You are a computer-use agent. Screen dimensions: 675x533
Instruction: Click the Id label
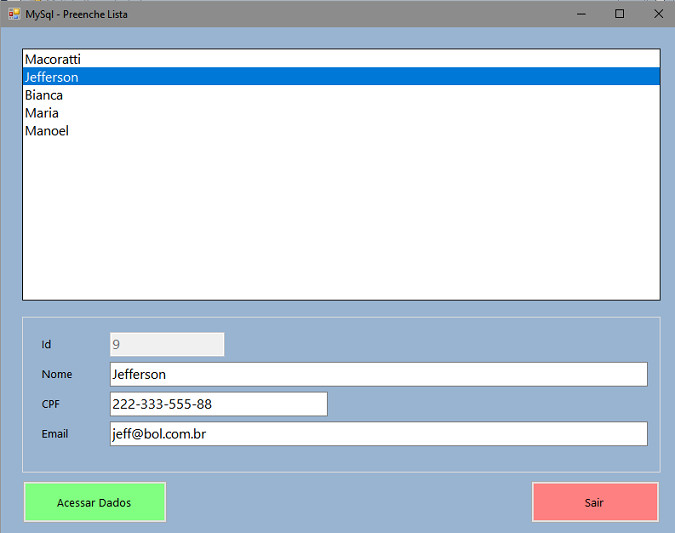tap(46, 344)
